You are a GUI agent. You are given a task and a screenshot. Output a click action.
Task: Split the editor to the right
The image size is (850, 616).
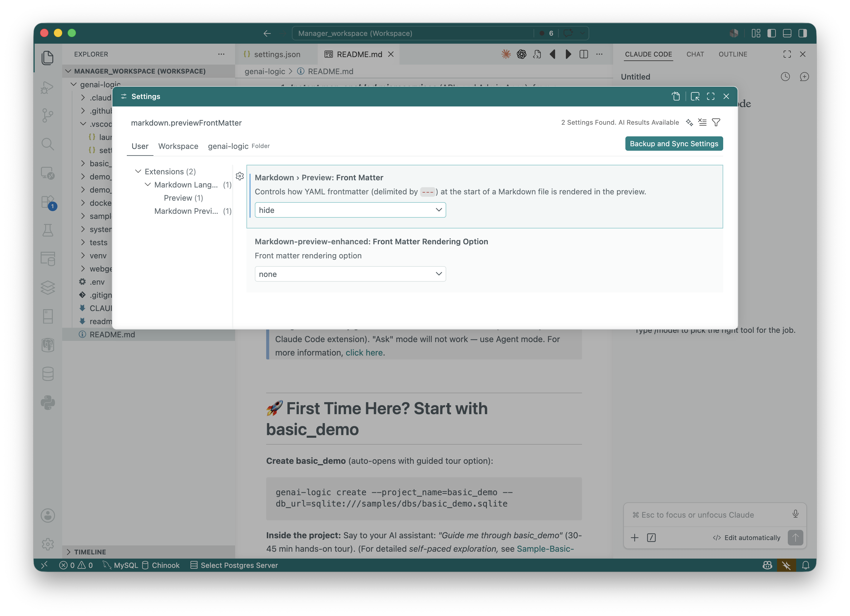click(x=584, y=54)
